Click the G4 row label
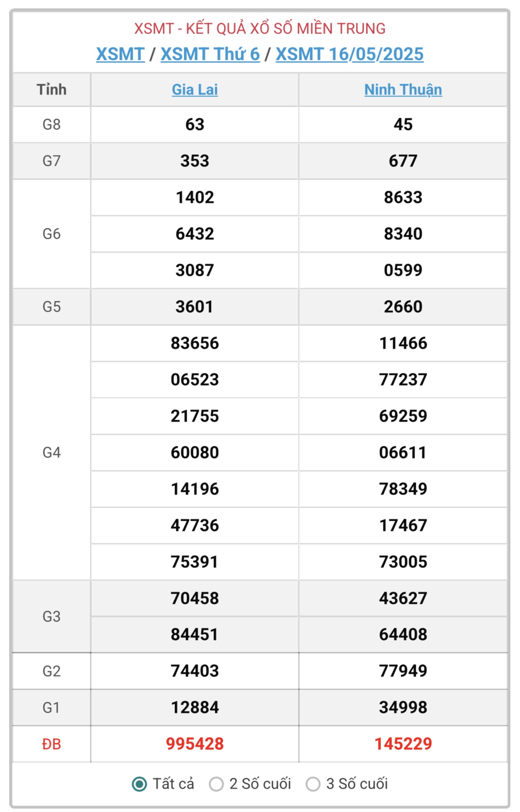The image size is (520, 812). [51, 453]
